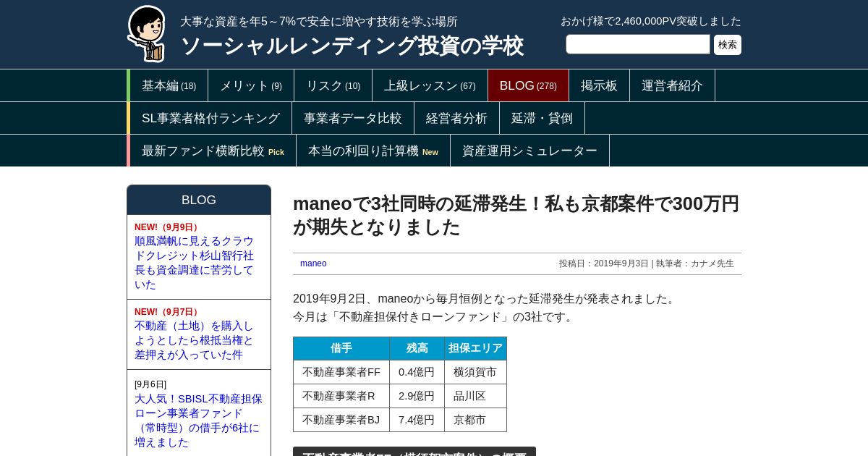Viewport: 868px width, 456px height.
Task: Click the 2,460,000PV突破 notice text
Action: tap(651, 21)
